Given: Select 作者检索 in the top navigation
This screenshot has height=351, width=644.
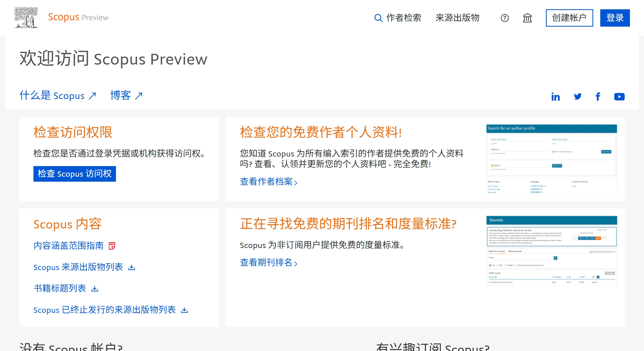Looking at the screenshot, I should click(404, 18).
